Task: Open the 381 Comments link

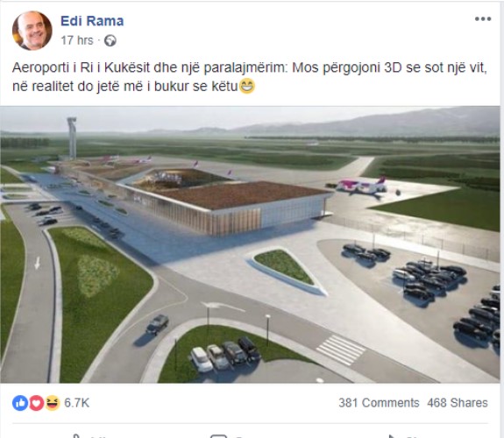Action: (379, 403)
